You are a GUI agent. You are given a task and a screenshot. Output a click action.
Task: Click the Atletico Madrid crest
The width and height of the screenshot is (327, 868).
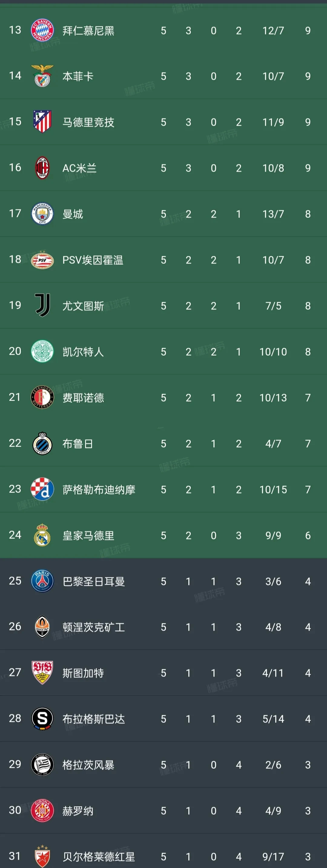click(x=42, y=122)
